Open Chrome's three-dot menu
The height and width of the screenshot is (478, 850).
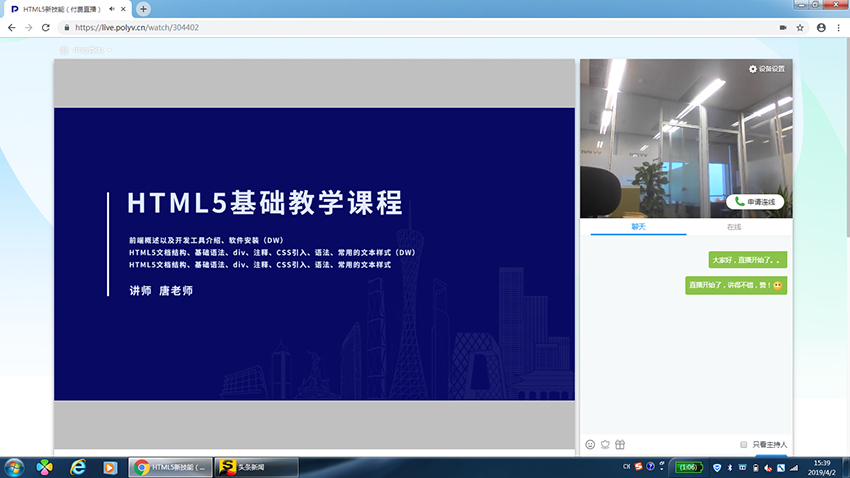pyautogui.click(x=838, y=28)
